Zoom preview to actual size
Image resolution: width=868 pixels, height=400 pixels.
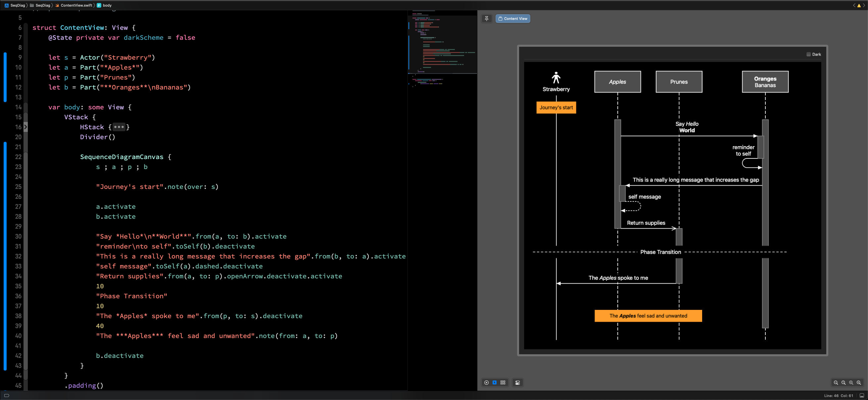pos(844,382)
